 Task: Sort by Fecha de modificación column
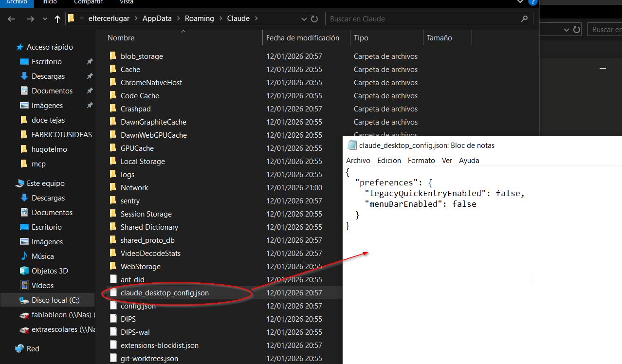point(302,38)
